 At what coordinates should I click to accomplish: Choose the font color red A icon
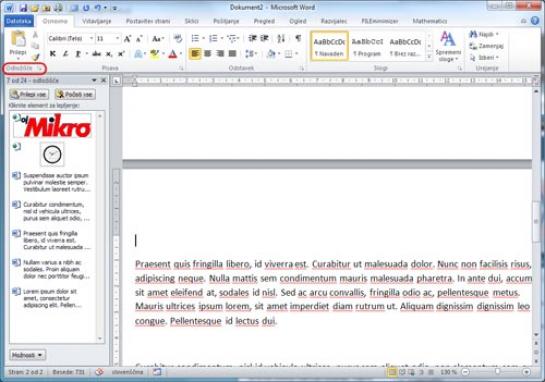pos(173,54)
